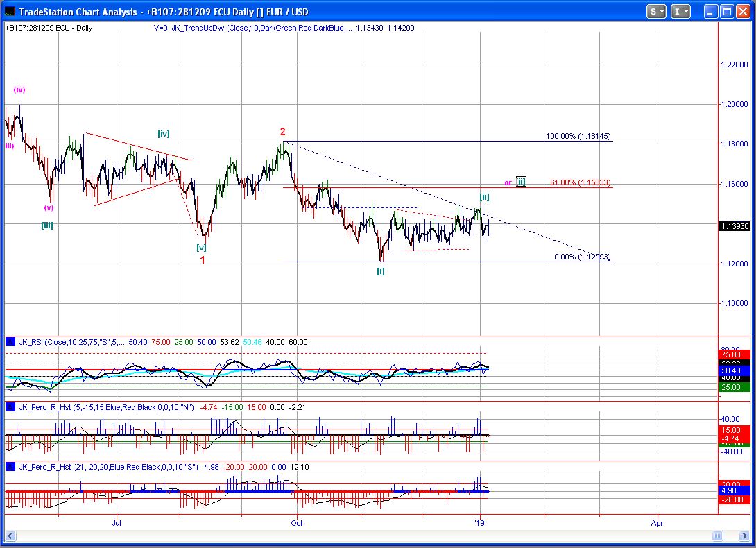Image resolution: width=756 pixels, height=548 pixels.
Task: Open the S dropdown in the title bar
Action: point(656,12)
